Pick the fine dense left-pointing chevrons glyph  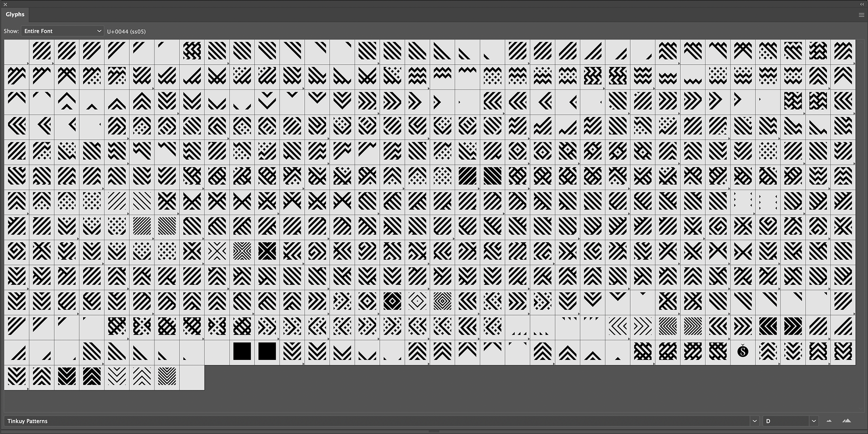[668, 326]
